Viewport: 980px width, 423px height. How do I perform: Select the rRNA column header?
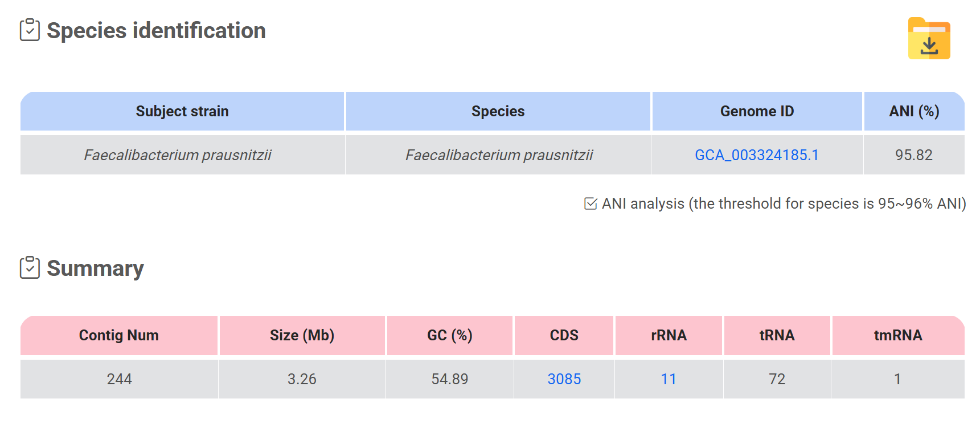pyautogui.click(x=669, y=335)
